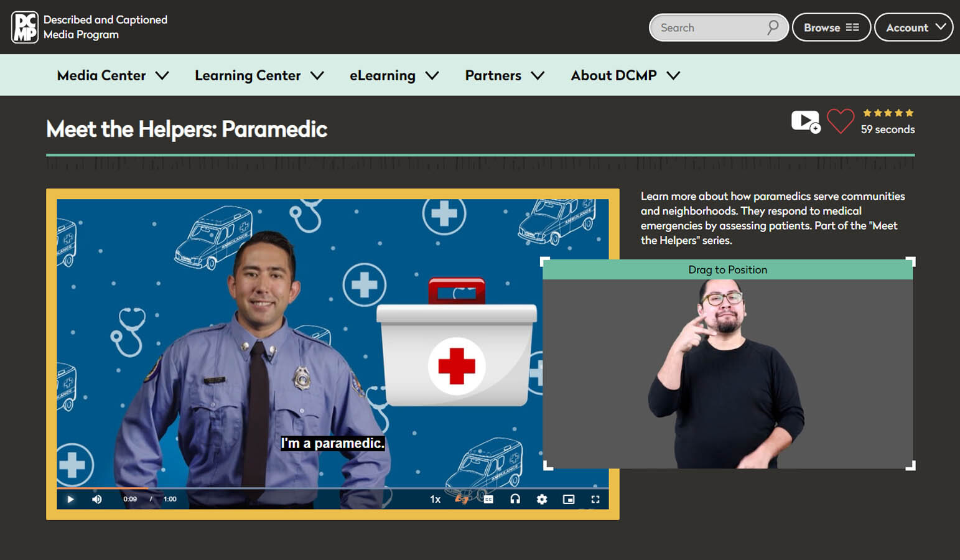Toggle closed captions CC button
The height and width of the screenshot is (560, 960).
(488, 499)
